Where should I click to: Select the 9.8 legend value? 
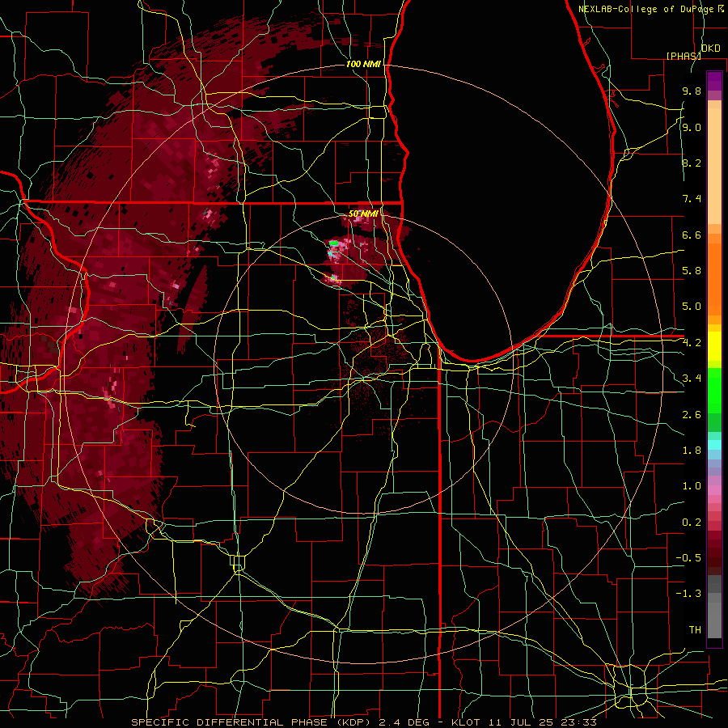[x=692, y=91]
